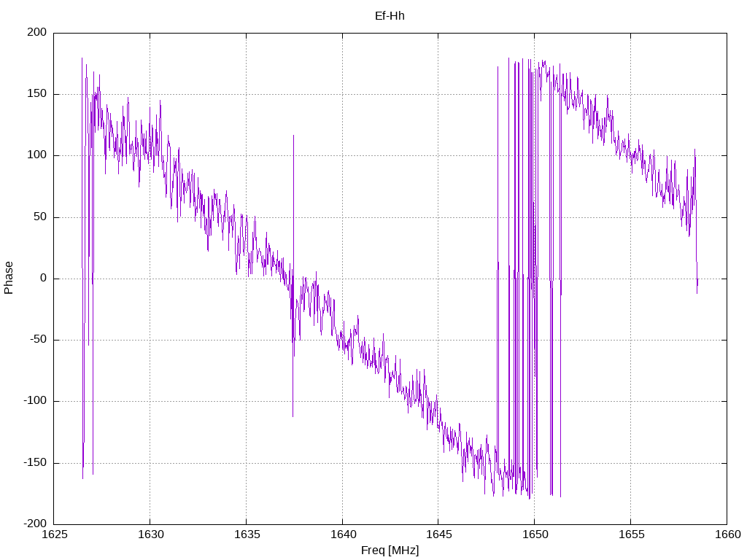Click the y-axis tick label -100

point(35,401)
